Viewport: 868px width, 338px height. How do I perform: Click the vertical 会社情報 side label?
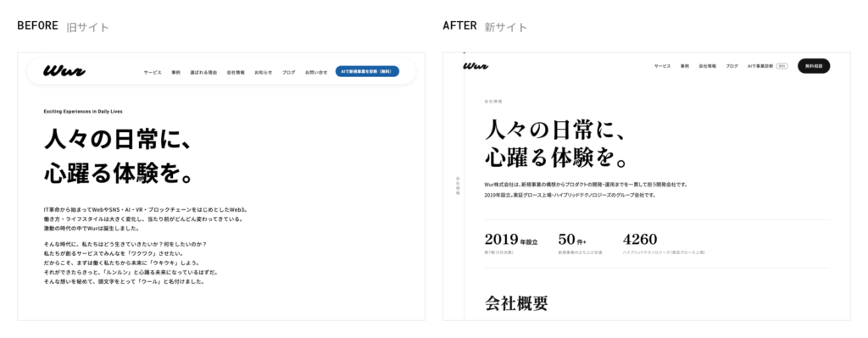[x=458, y=186]
